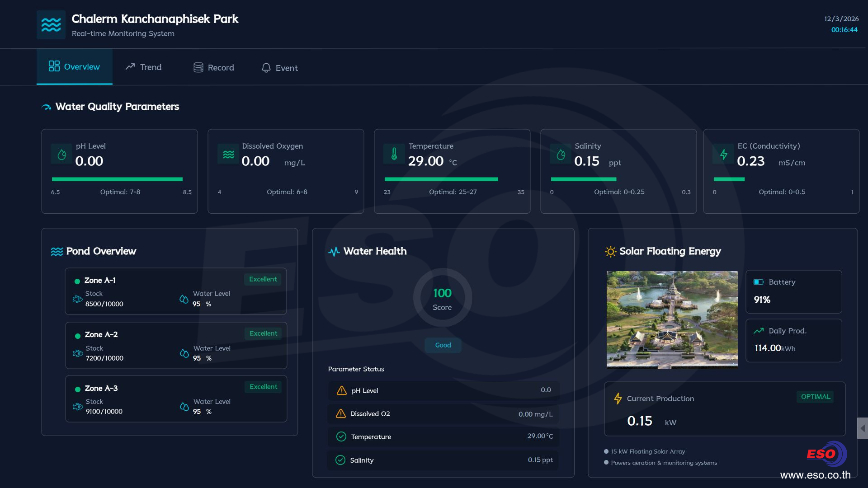868x488 pixels.
Task: Switch to the Trend tab
Action: click(x=143, y=67)
